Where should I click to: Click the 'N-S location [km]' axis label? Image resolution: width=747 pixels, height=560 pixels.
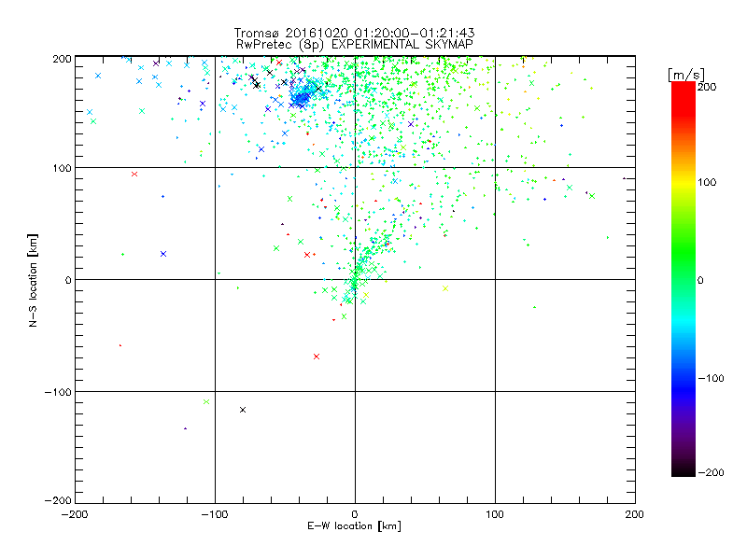[33, 280]
